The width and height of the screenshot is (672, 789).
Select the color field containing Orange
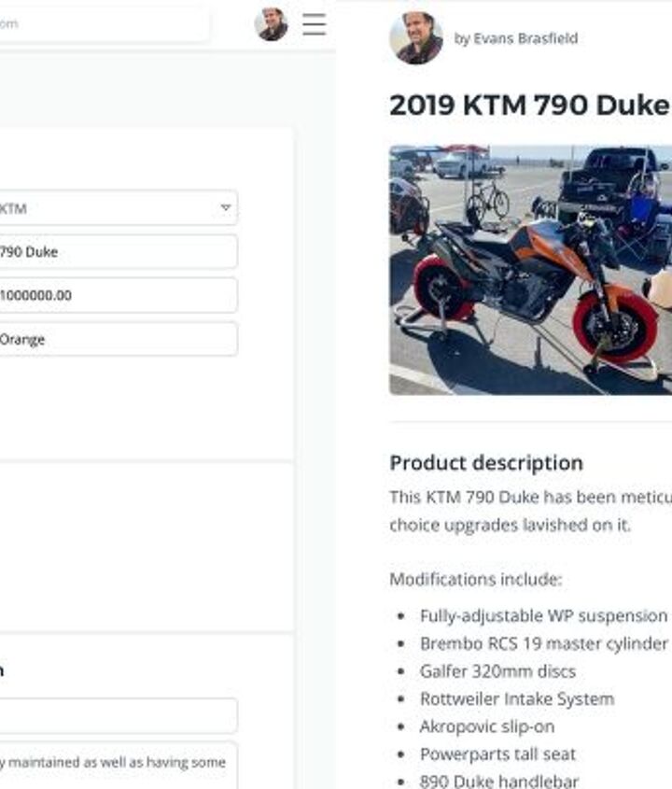coord(116,339)
